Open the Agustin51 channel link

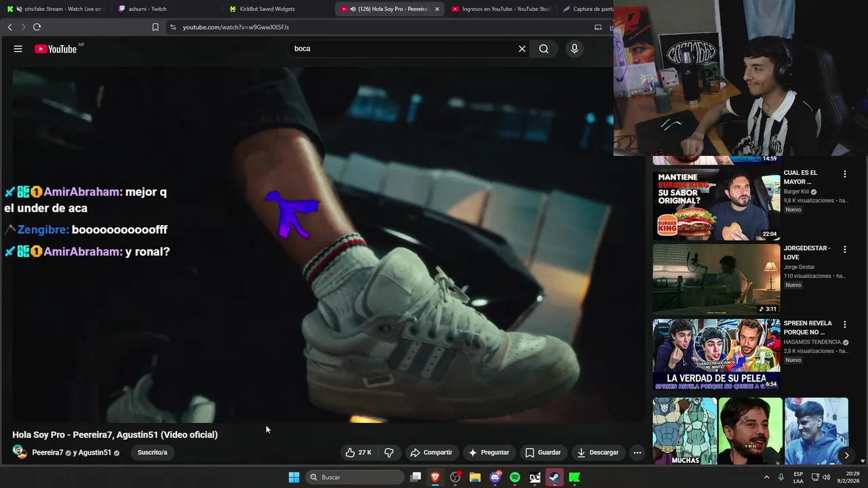pyautogui.click(x=95, y=453)
